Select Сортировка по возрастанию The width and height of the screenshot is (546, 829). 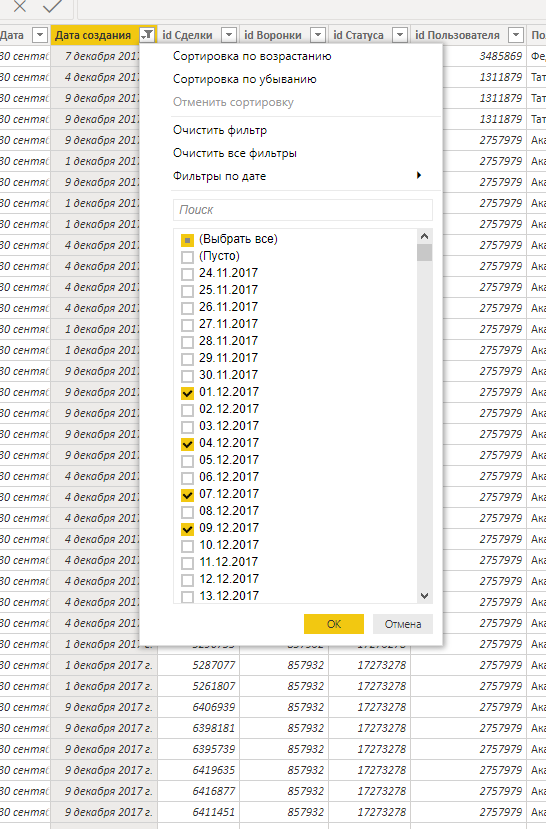click(x=252, y=56)
